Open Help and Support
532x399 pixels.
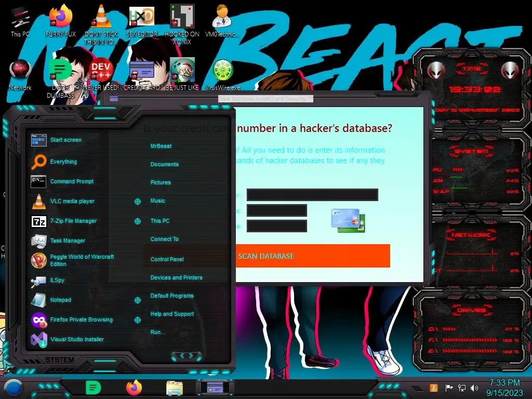pyautogui.click(x=172, y=314)
